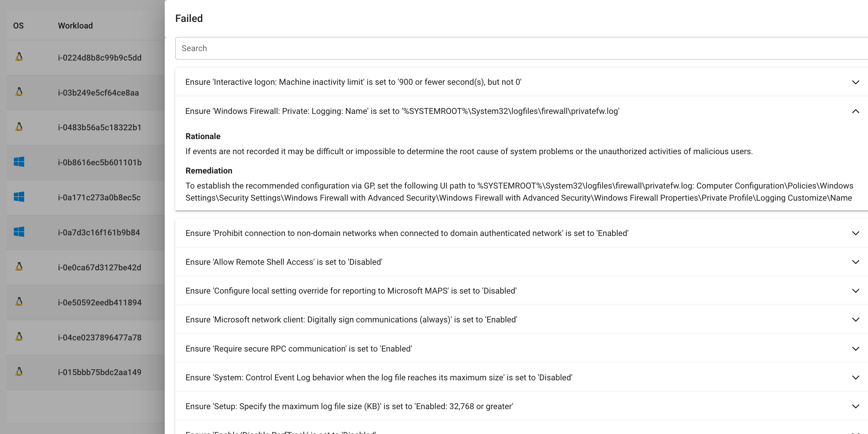Expand 'Prohibit connection to non-domain networks' row
868x434 pixels.
point(855,233)
